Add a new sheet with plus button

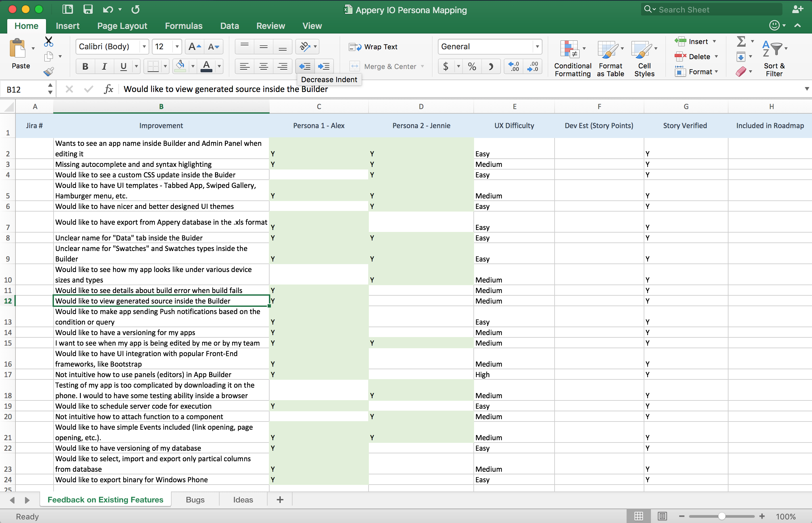click(280, 500)
